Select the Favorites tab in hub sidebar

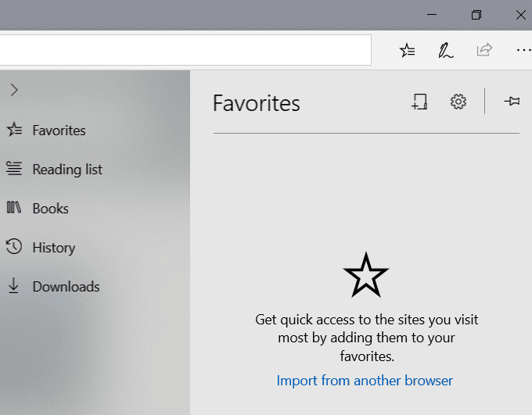click(59, 131)
